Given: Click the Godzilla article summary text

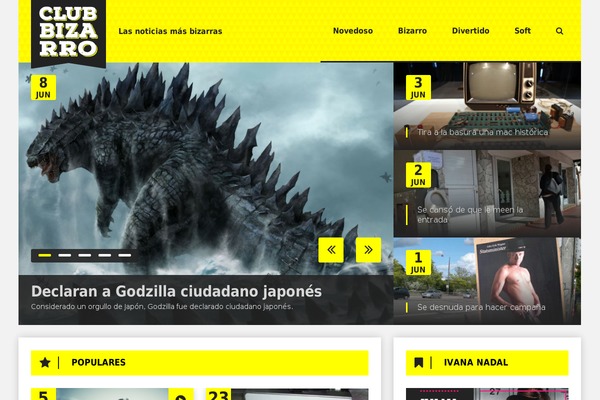Looking at the screenshot, I should coord(162,307).
